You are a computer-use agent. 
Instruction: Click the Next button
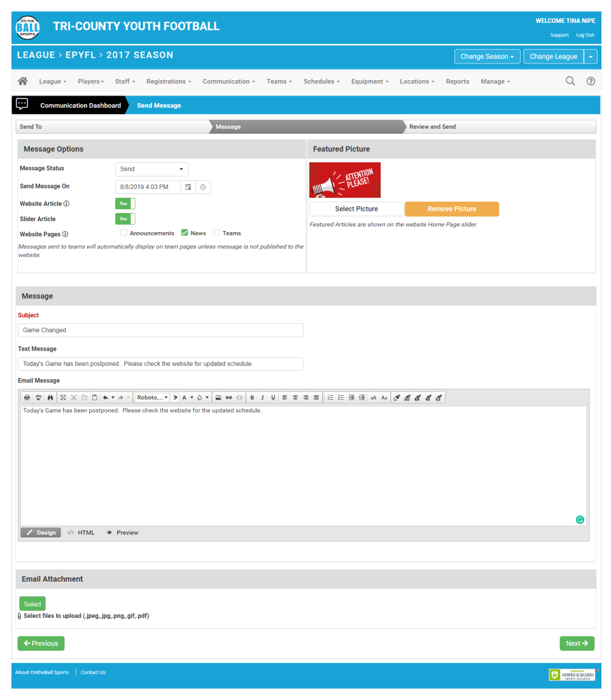pyautogui.click(x=577, y=643)
